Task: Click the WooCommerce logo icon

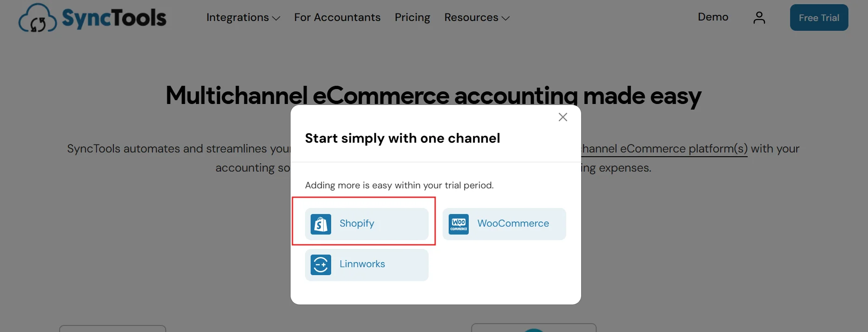Action: click(458, 224)
